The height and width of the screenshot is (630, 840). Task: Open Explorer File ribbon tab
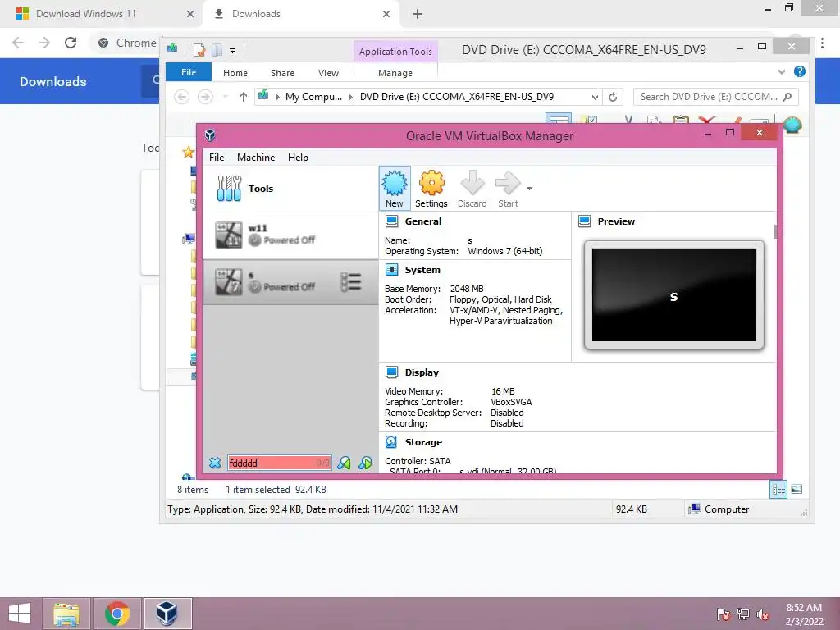pyautogui.click(x=189, y=72)
